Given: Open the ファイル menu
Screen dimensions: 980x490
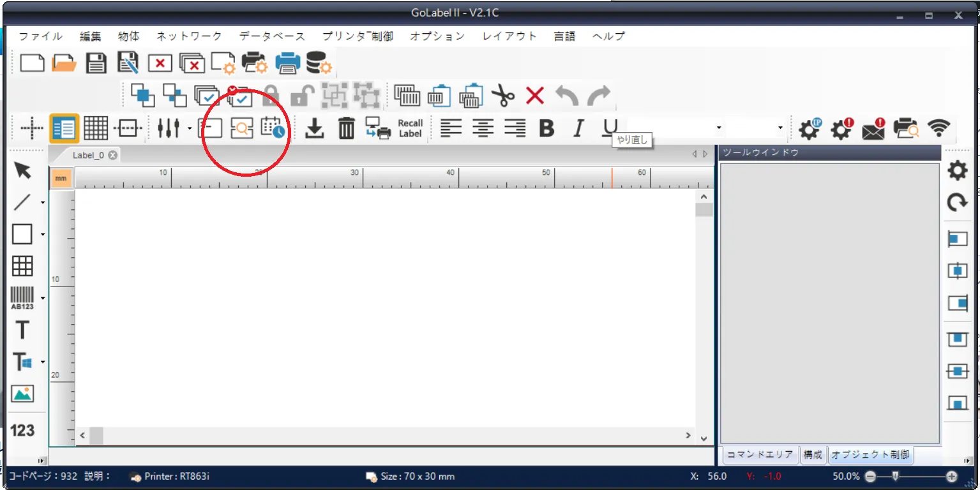Looking at the screenshot, I should [41, 36].
